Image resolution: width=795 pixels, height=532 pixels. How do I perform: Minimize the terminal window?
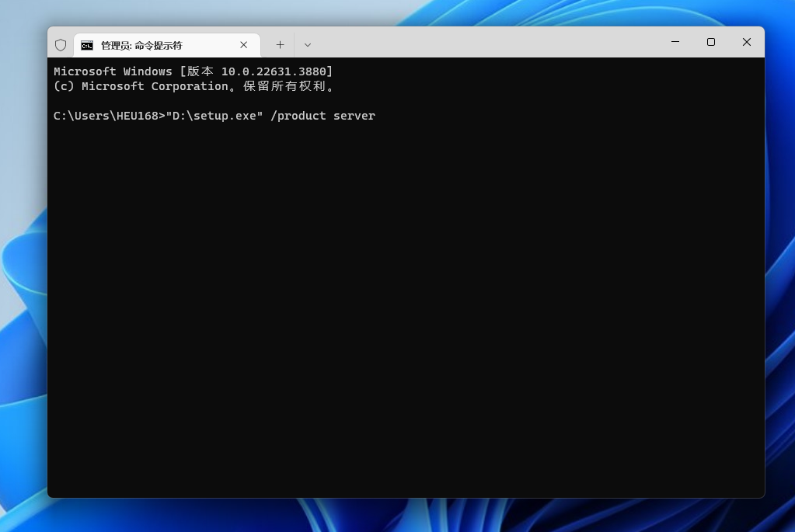tap(675, 42)
